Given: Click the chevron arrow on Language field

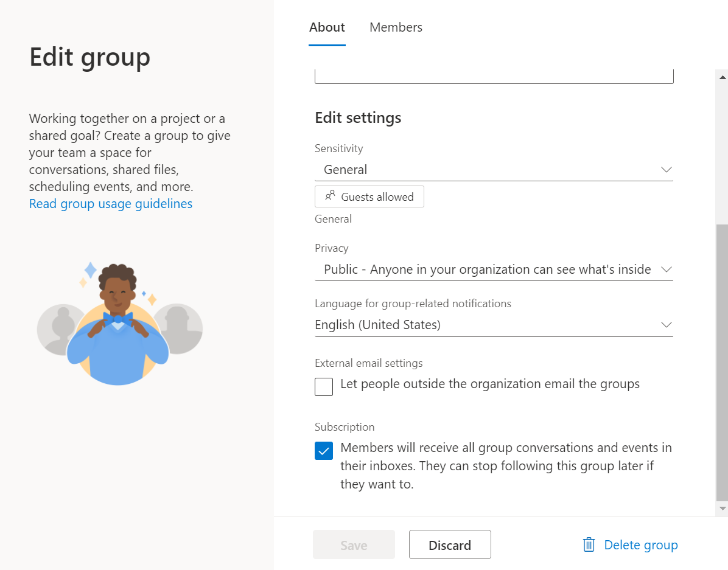Looking at the screenshot, I should point(666,325).
